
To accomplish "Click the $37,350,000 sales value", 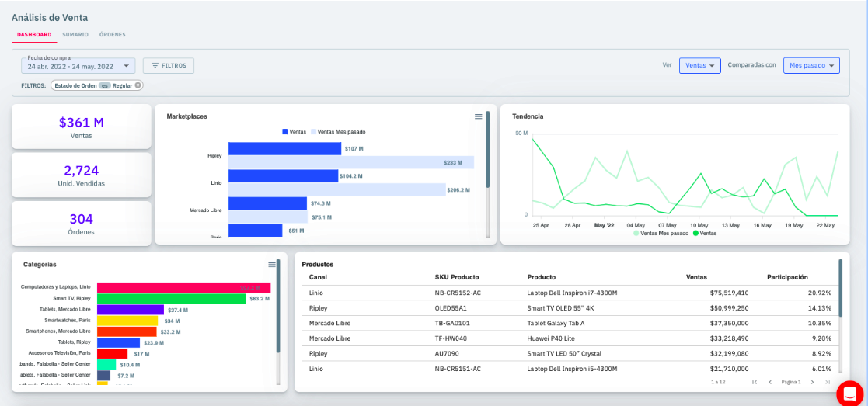I will click(729, 323).
